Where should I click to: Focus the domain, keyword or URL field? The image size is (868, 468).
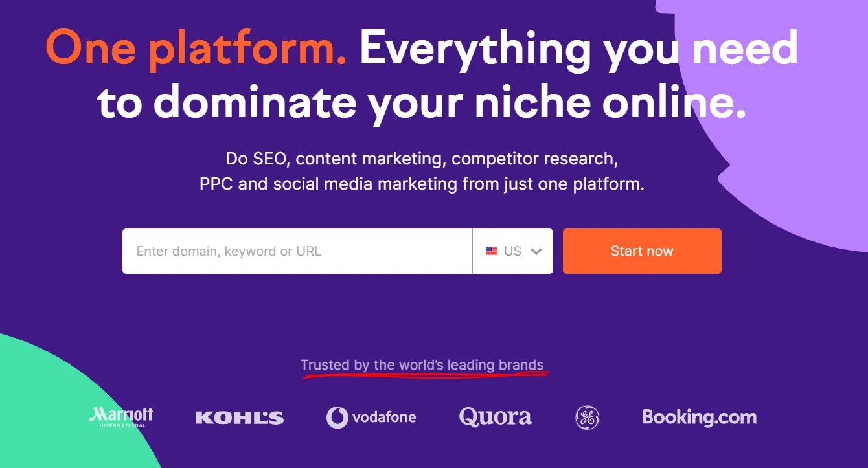click(x=297, y=251)
